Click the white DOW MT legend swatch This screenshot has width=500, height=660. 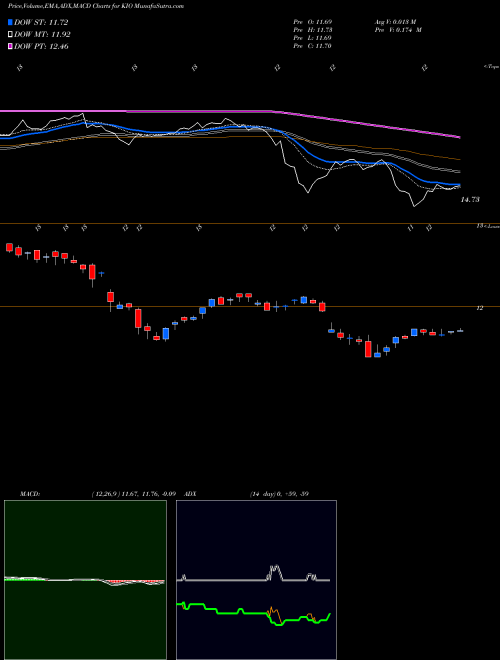[10, 35]
